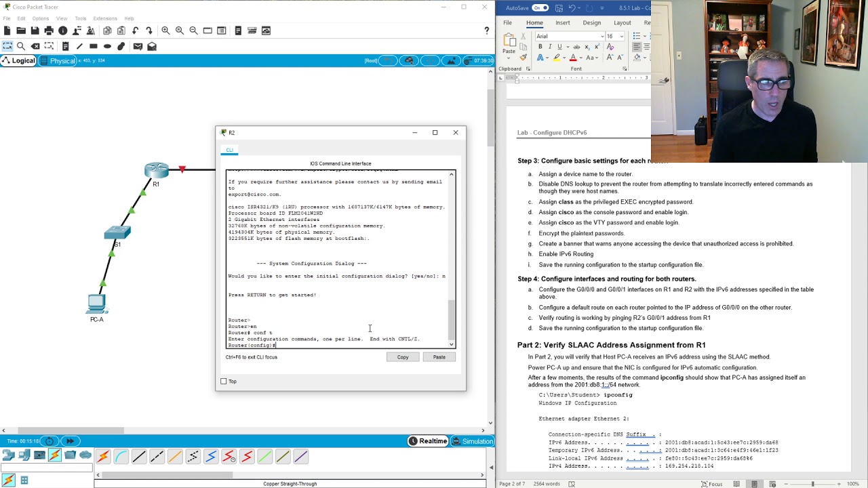This screenshot has height=488, width=868.
Task: Pick the copper cross-over dashed cable
Action: [157, 456]
